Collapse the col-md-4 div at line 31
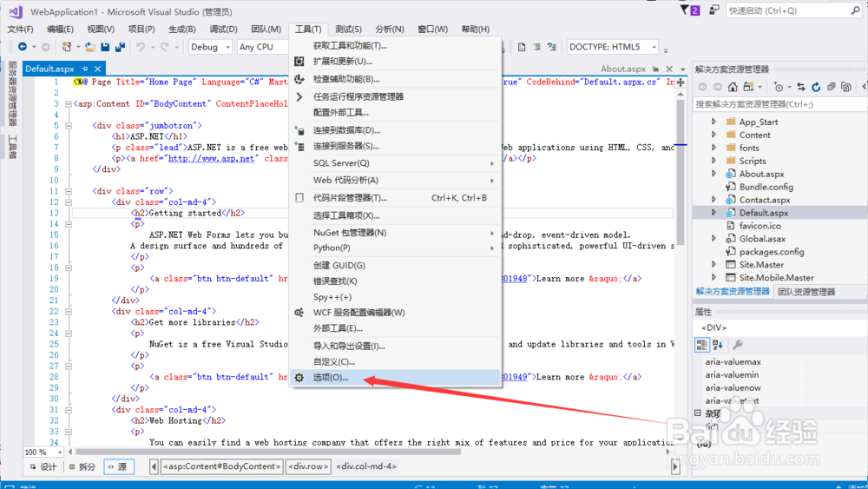 69,410
